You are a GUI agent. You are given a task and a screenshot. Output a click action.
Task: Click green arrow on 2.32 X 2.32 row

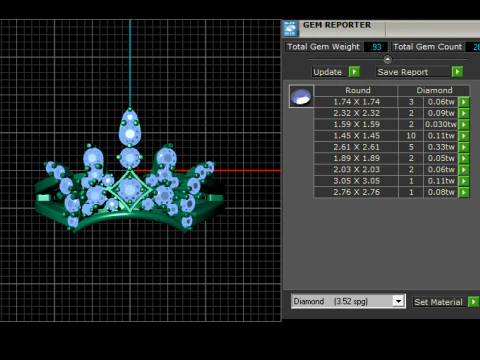[x=464, y=113]
